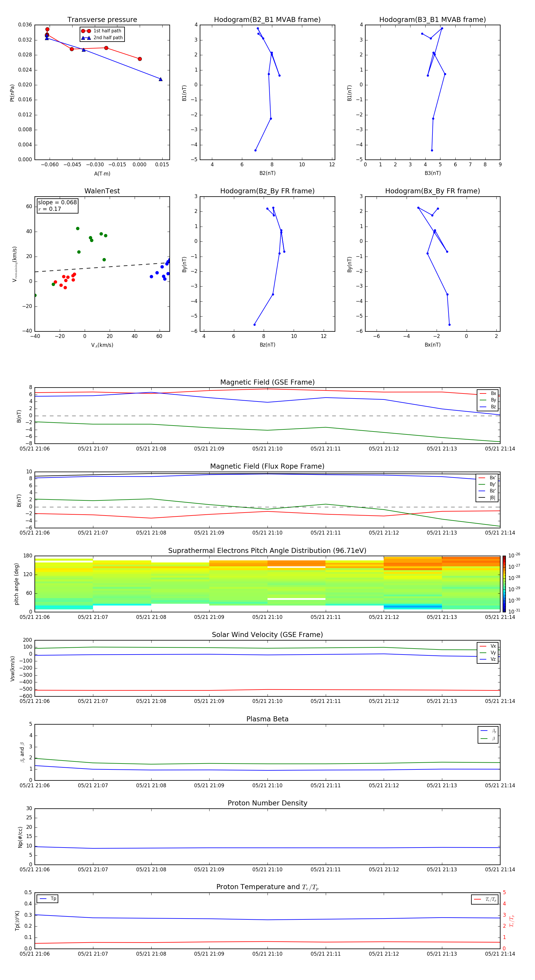This screenshot has width=535, height=980.
Task: Click the 'Pt(nPa)' y-axis label
Action: click(12, 92)
